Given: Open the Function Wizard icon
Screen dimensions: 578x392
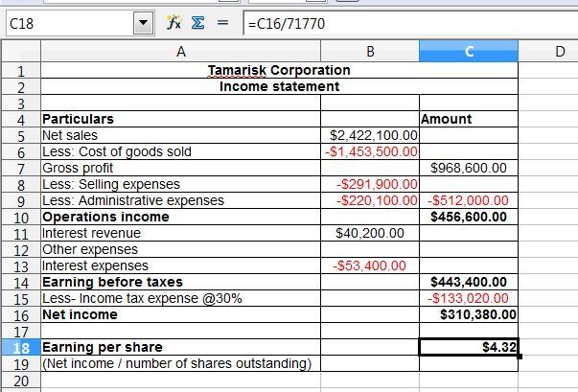Looking at the screenshot, I should [173, 23].
